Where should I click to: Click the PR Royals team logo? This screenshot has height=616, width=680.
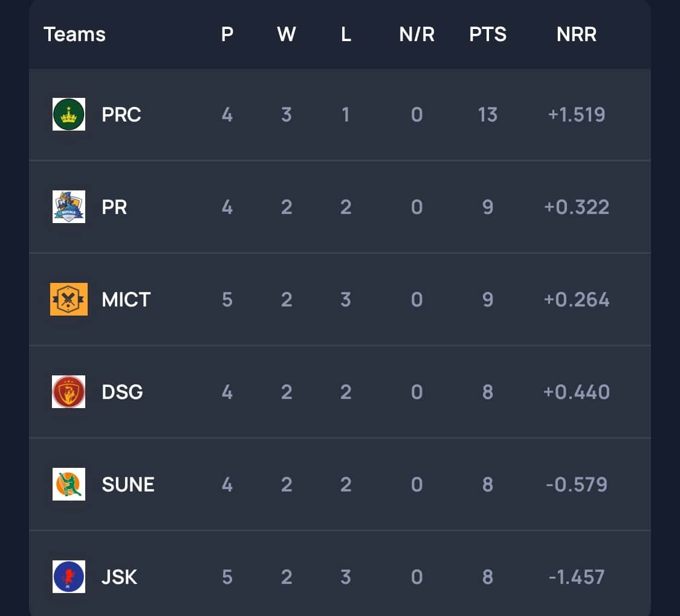69,207
